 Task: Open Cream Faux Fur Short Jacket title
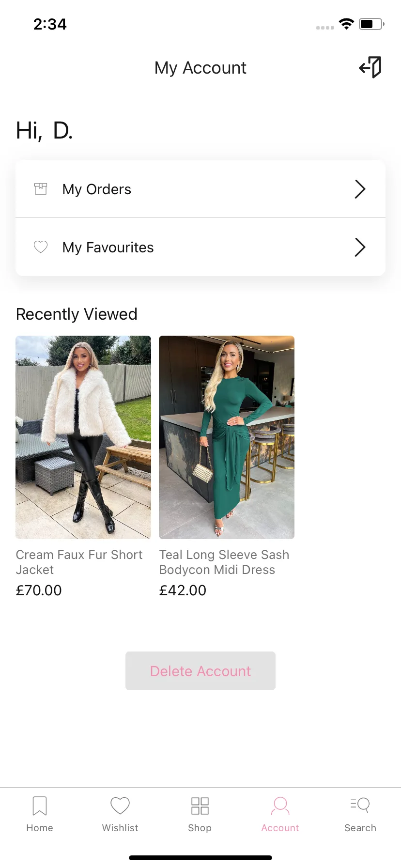(79, 562)
